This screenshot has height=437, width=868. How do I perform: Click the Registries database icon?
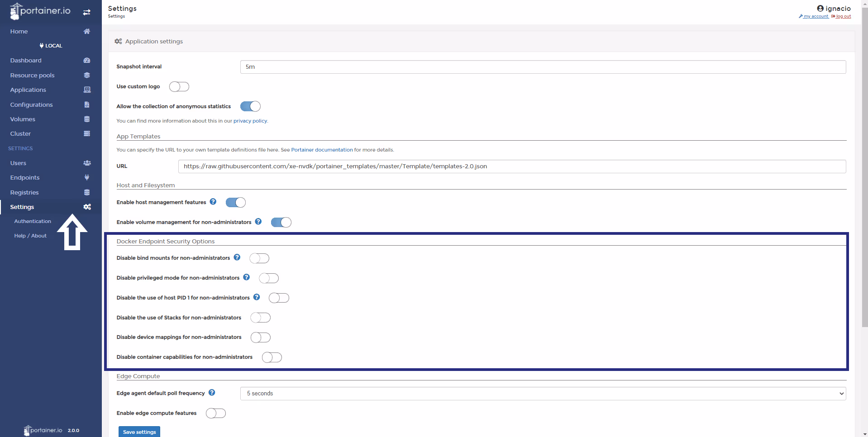pyautogui.click(x=87, y=192)
